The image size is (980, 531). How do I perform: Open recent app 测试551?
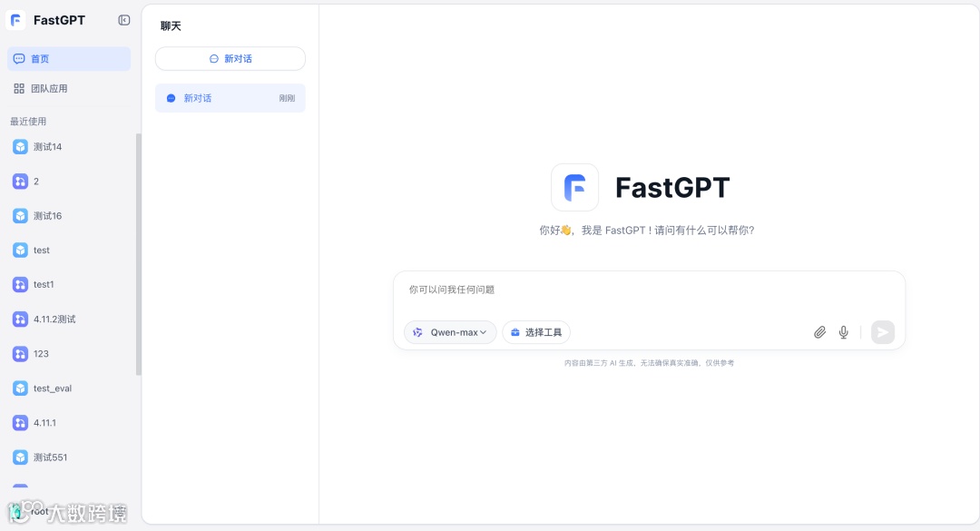(x=69, y=457)
